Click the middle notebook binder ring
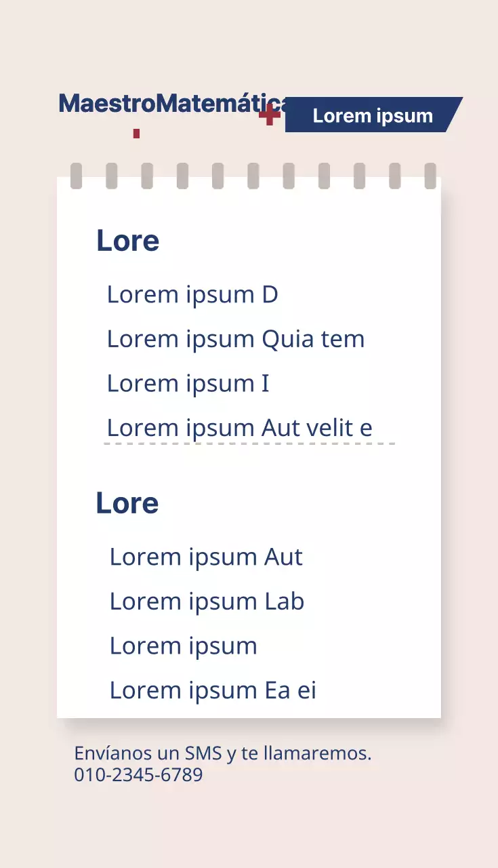This screenshot has height=868, width=498. (x=253, y=176)
